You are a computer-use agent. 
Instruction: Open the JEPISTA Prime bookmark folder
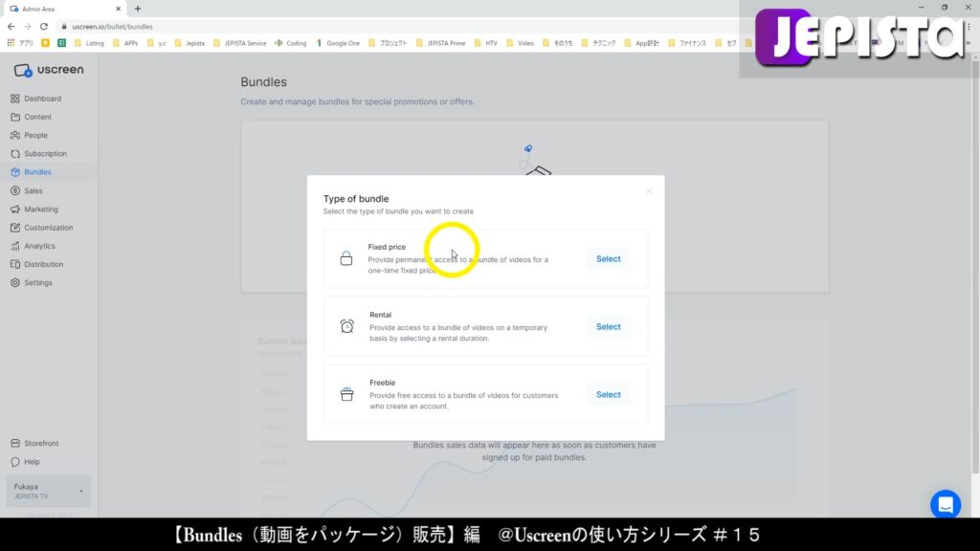[x=440, y=43]
